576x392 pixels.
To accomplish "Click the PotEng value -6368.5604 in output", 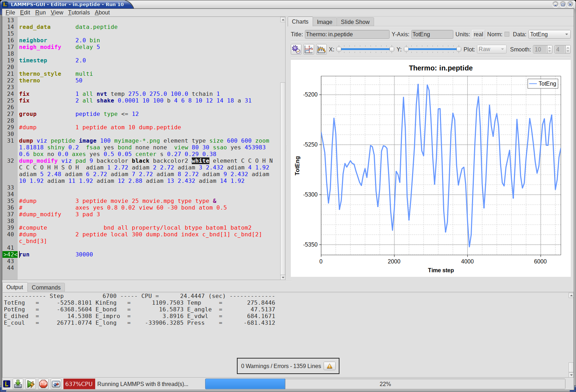I will (74, 309).
